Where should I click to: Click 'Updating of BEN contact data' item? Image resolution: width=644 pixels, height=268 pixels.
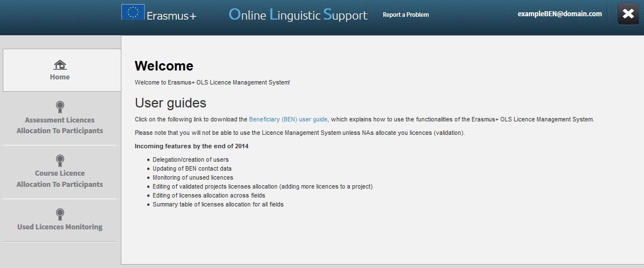pos(192,168)
